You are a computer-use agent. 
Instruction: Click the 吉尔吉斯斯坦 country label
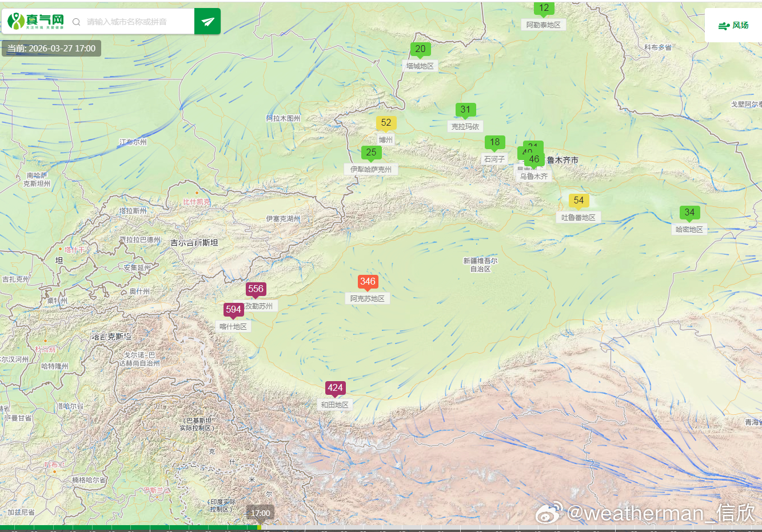(194, 243)
